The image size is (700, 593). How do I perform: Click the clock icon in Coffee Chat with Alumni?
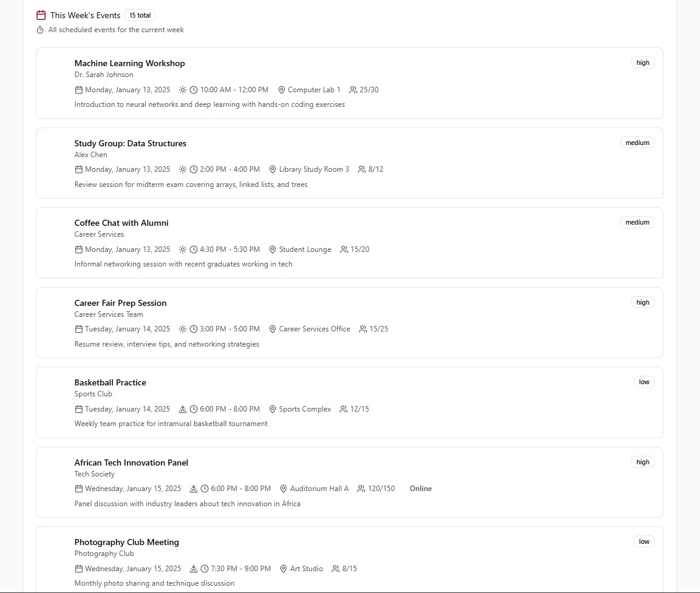click(x=194, y=249)
